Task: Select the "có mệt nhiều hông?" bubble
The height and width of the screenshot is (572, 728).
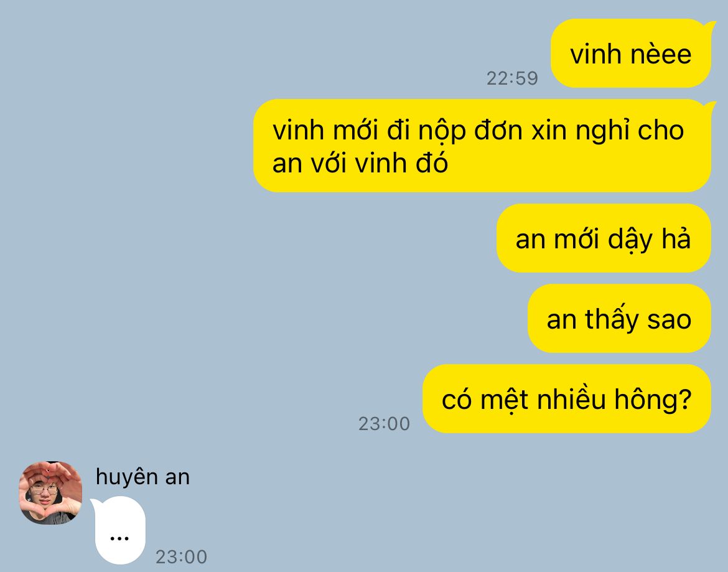Action: tap(567, 399)
